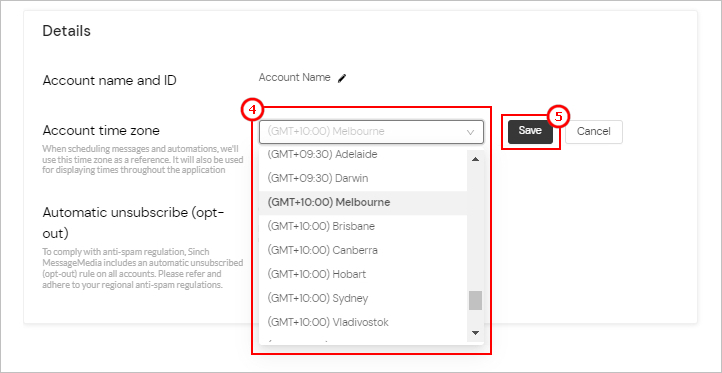722x373 pixels.
Task: Pick (GMT+10:00) Canberra time zone
Action: click(363, 251)
